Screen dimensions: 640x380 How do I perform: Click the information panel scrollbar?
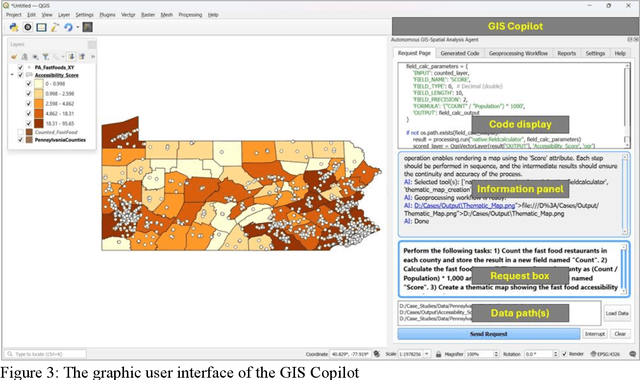click(x=625, y=194)
